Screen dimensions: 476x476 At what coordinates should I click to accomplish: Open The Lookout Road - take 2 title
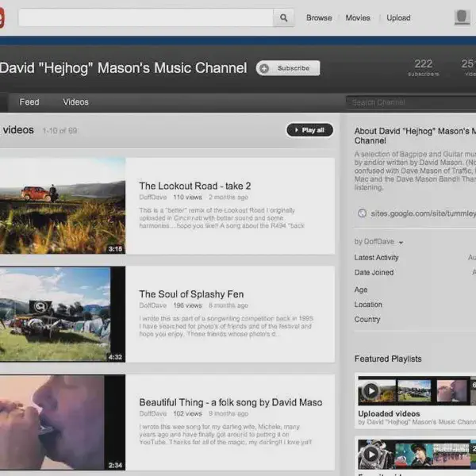tap(195, 186)
